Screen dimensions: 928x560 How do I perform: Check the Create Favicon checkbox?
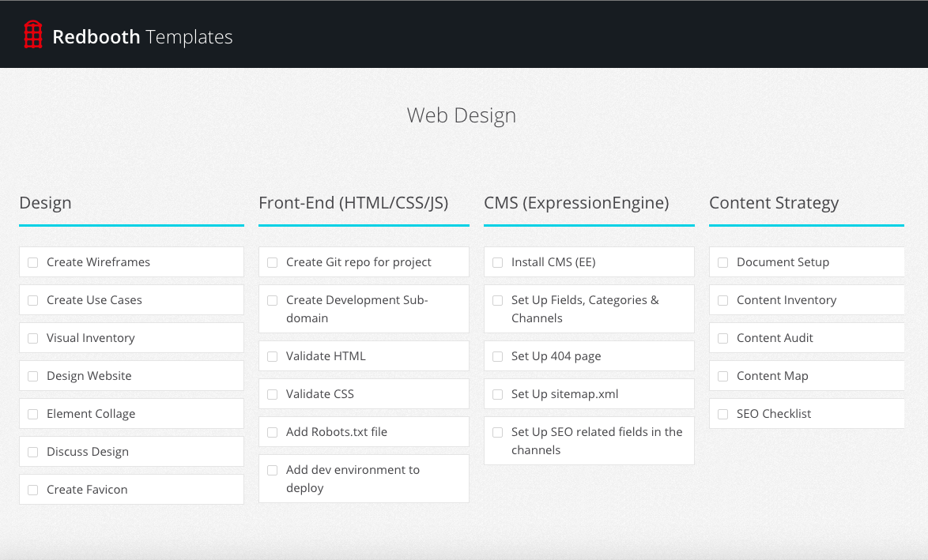click(x=33, y=490)
